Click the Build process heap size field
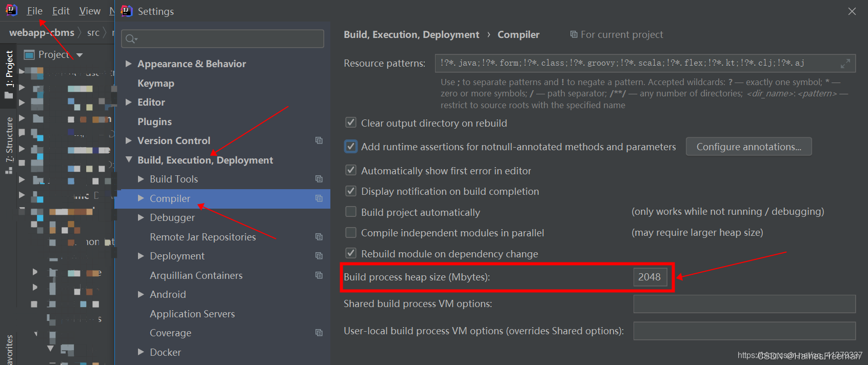The width and height of the screenshot is (868, 365). 650,277
